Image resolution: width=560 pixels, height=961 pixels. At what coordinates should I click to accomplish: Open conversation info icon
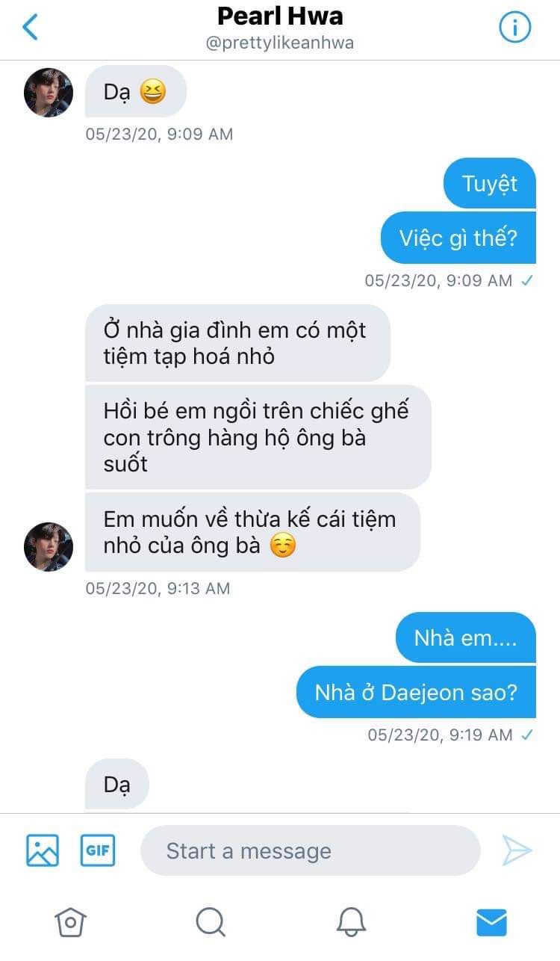click(x=514, y=28)
